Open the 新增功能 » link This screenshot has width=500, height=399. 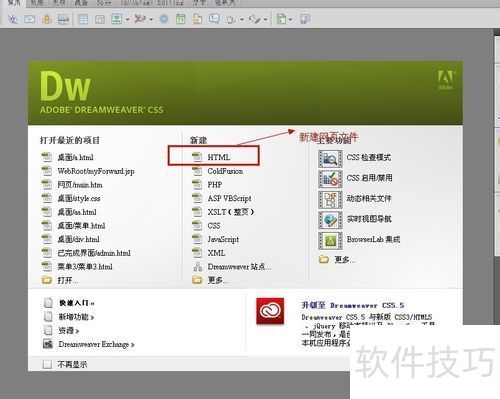tap(76, 317)
